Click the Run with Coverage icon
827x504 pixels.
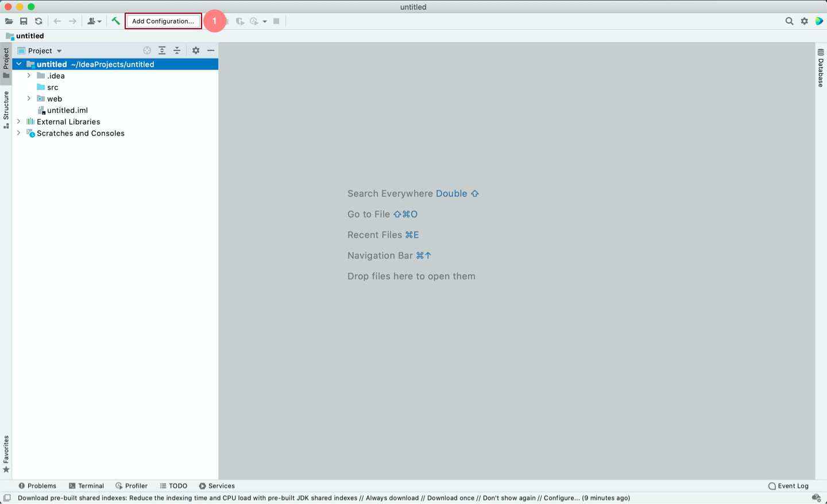point(240,21)
